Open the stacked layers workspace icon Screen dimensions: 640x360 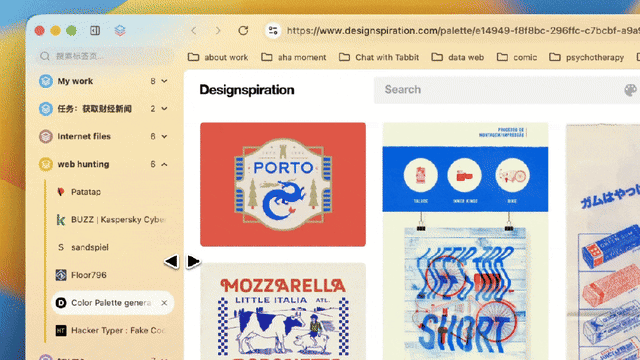pyautogui.click(x=120, y=31)
